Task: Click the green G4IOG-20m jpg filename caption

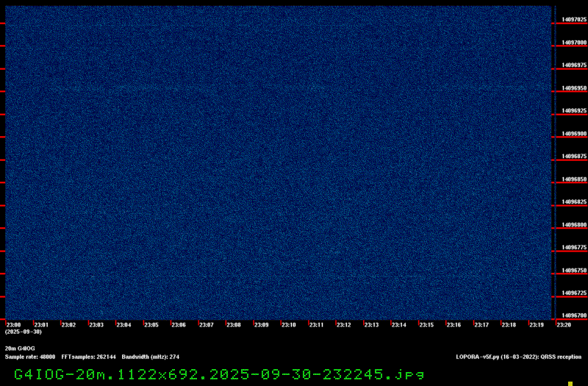Action: [x=219, y=374]
